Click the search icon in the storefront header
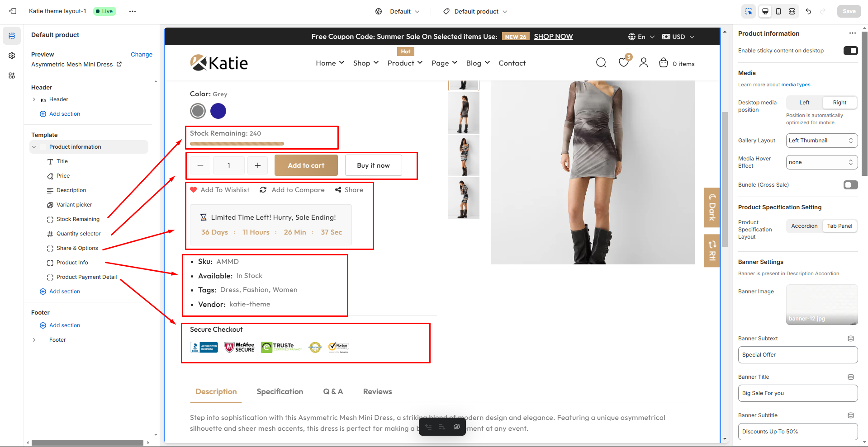Viewport: 868px width, 447px height. click(x=601, y=63)
